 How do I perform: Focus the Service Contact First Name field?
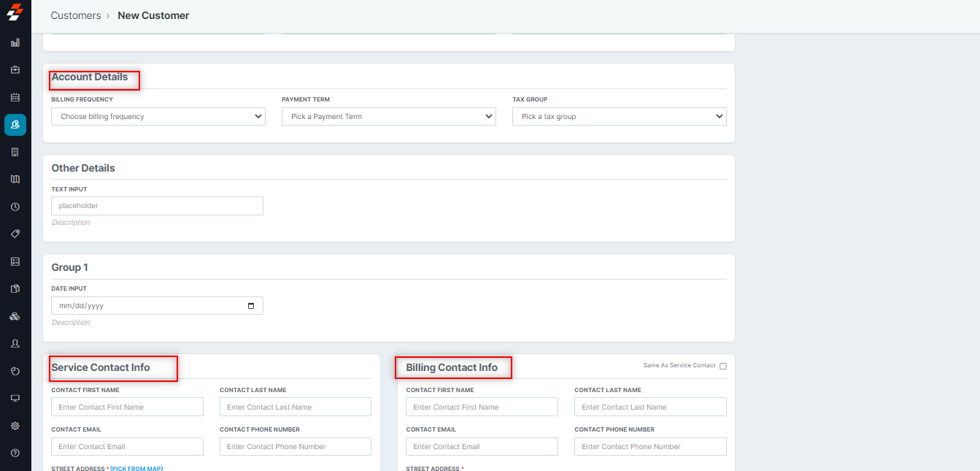pos(127,407)
